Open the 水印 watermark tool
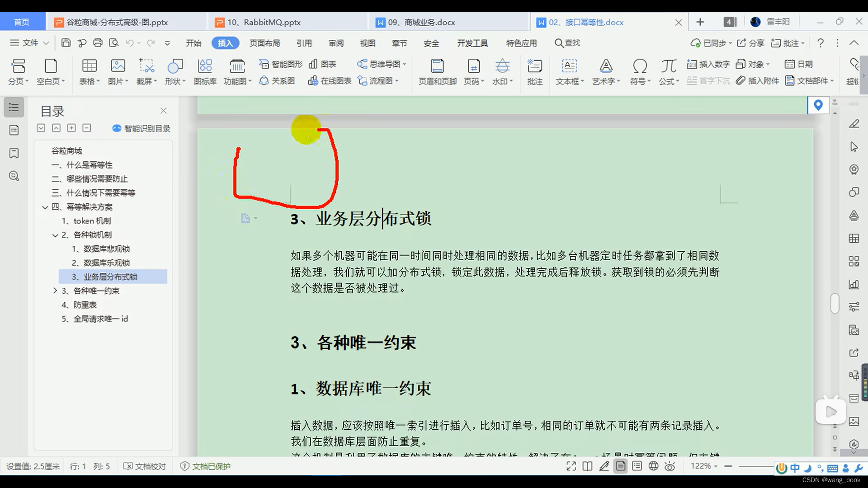 [x=502, y=71]
